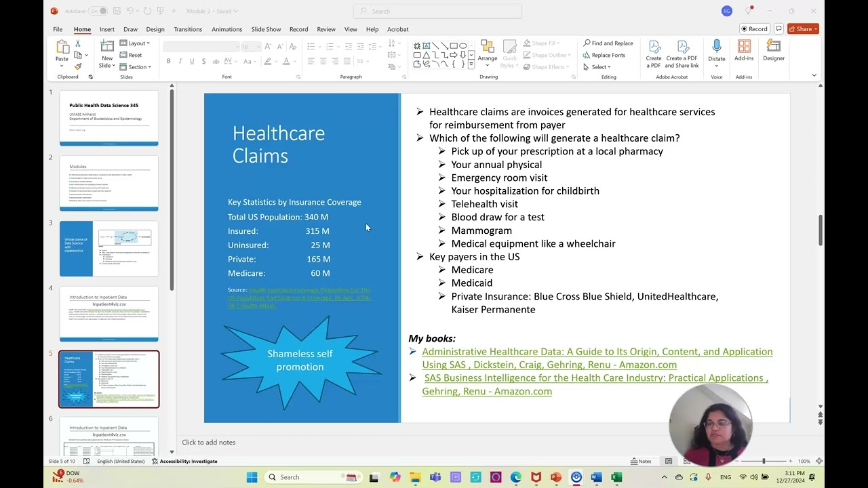868x488 pixels.
Task: Start Dictate microphone tool
Action: [717, 52]
